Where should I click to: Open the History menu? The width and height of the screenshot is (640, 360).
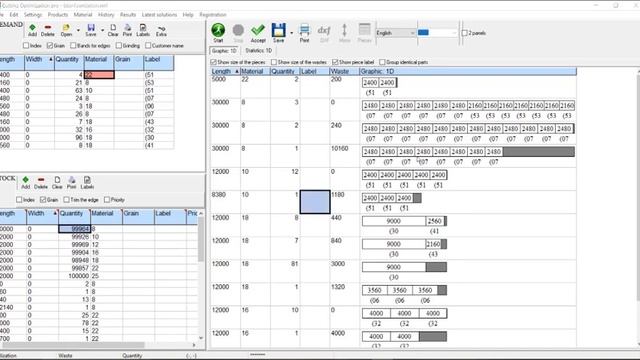point(106,15)
